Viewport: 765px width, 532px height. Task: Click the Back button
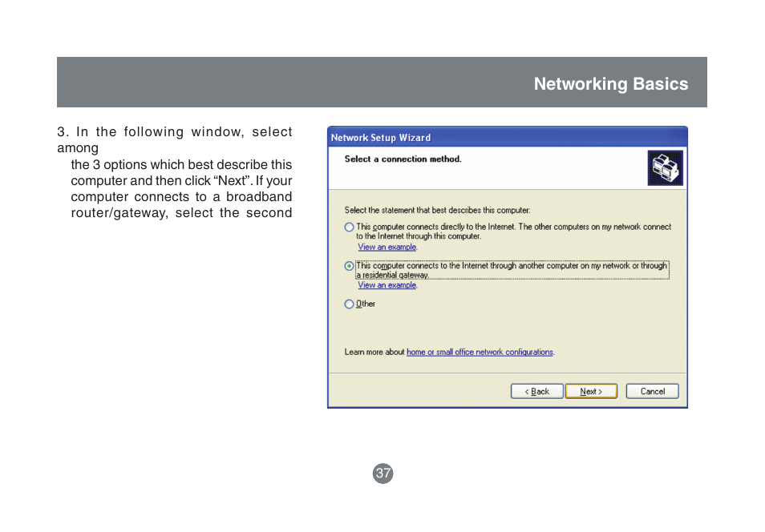coord(536,391)
